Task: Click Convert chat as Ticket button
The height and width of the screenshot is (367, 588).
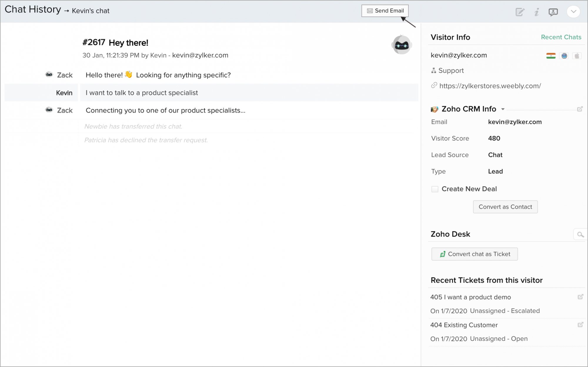Action: point(474,254)
